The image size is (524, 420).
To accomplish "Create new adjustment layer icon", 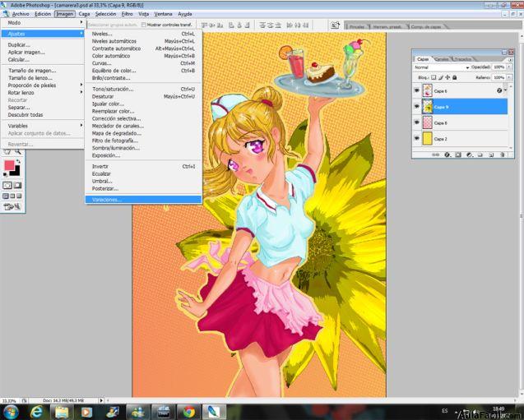I will coord(470,155).
